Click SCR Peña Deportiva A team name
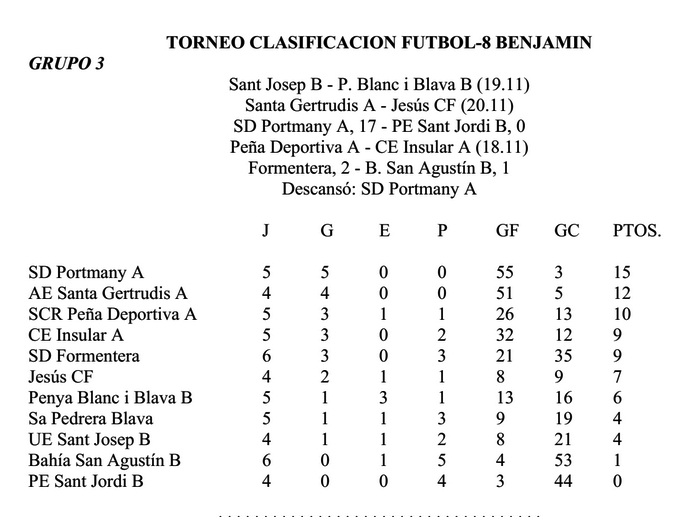Viewport: 698px width, 517px height. click(x=113, y=314)
